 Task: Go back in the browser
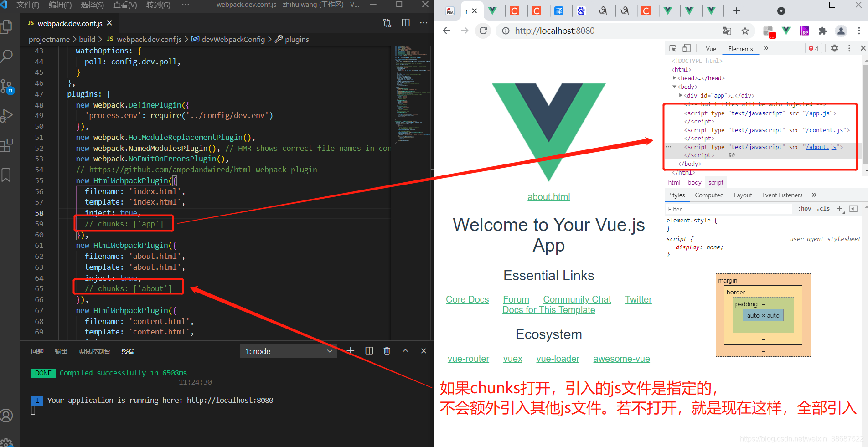[x=446, y=31]
